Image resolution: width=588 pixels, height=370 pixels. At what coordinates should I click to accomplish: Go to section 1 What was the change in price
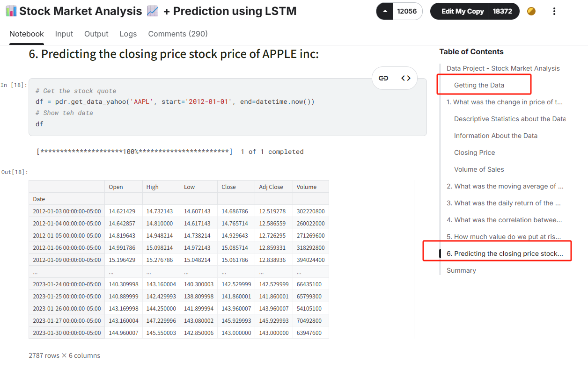pyautogui.click(x=505, y=102)
